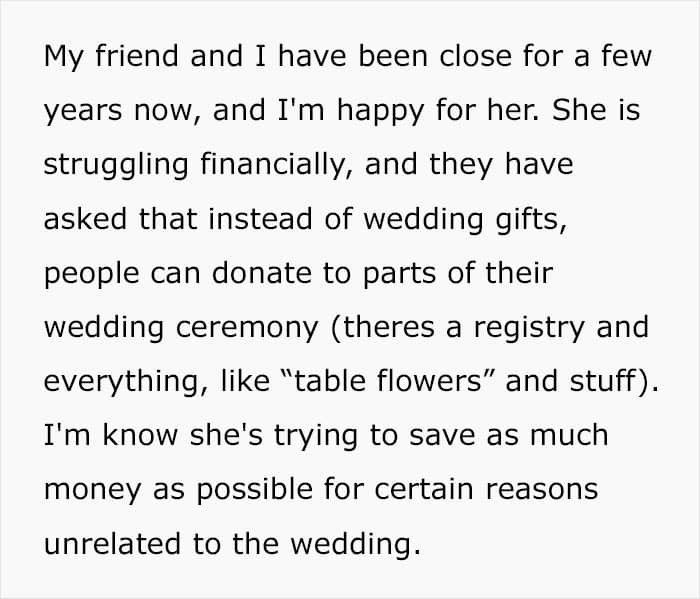
Task: Click the phrase "close for a few"
Action: (x=546, y=56)
